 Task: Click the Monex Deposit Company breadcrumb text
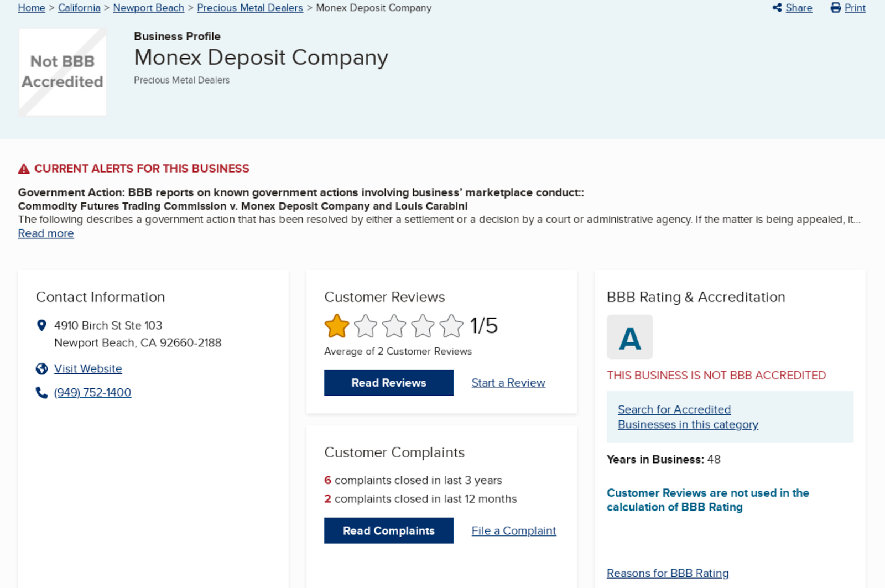pos(374,8)
